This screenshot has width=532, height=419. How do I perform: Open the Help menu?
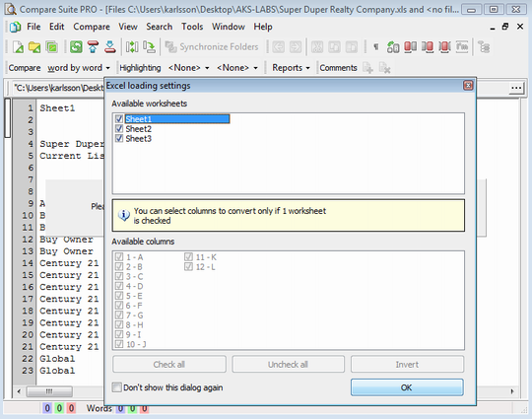coord(263,27)
